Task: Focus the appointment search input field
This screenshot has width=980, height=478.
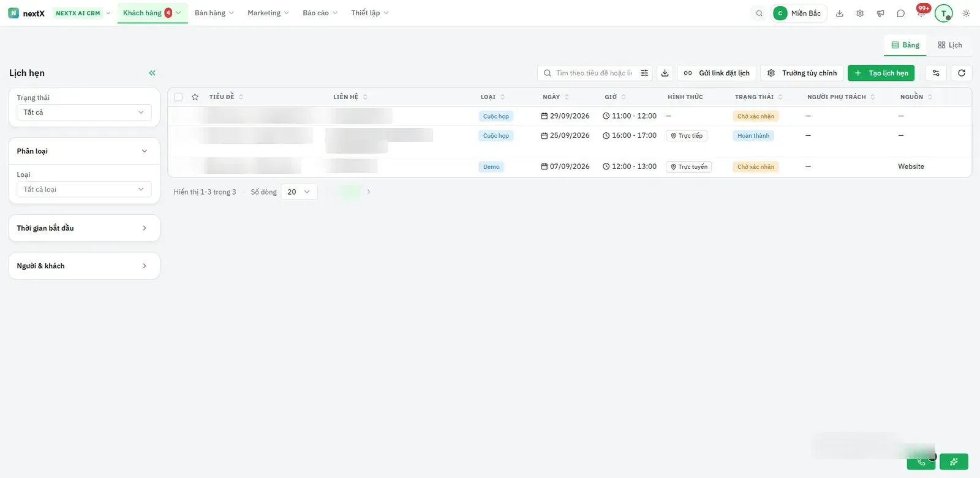Action: tap(593, 73)
